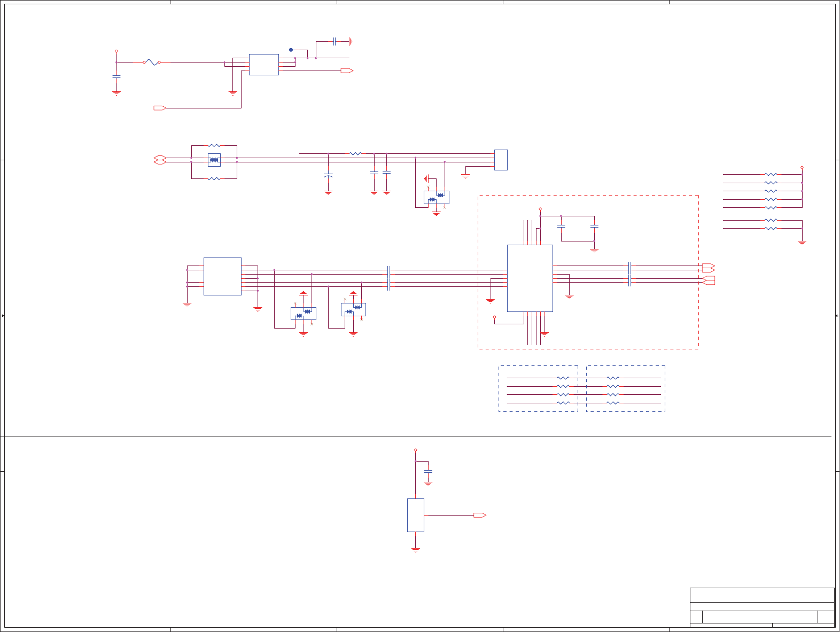This screenshot has width=840, height=632.
Task: Select the input port below the fuse line
Action: pyautogui.click(x=160, y=108)
